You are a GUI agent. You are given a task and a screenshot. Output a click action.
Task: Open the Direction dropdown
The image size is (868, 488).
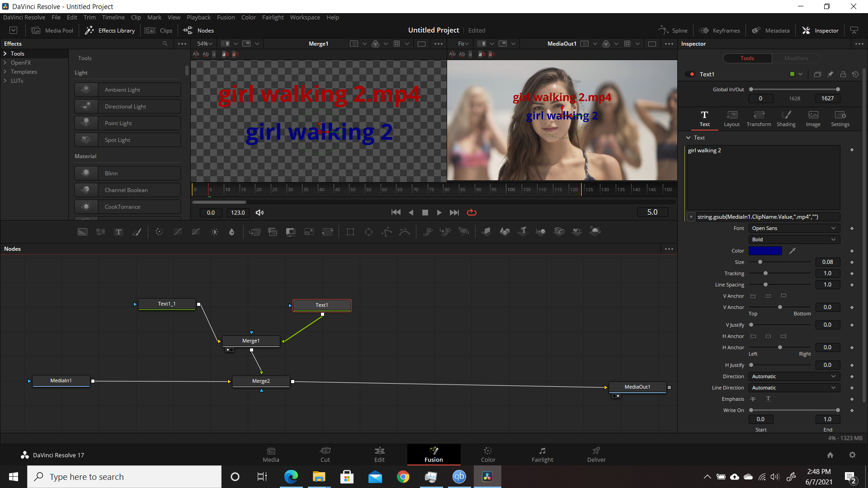click(794, 376)
